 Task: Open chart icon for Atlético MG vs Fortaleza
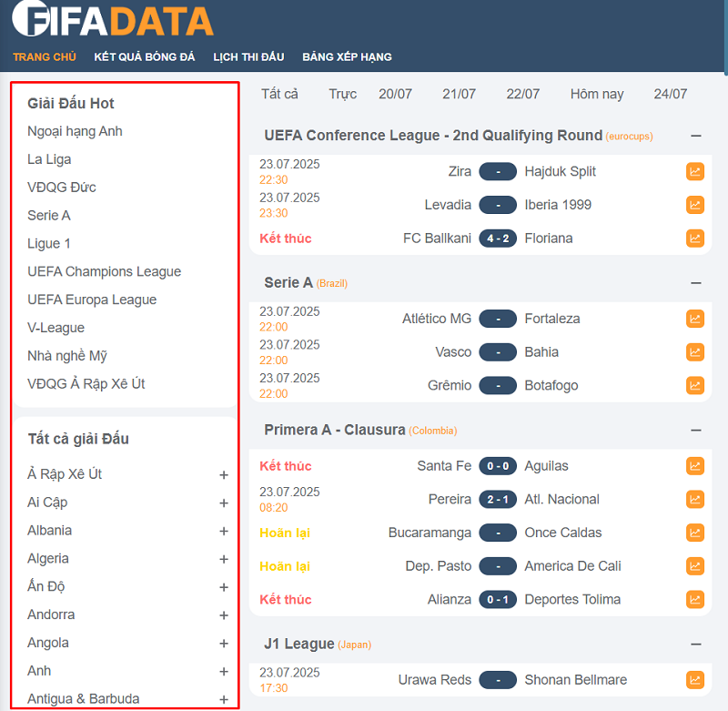point(694,319)
